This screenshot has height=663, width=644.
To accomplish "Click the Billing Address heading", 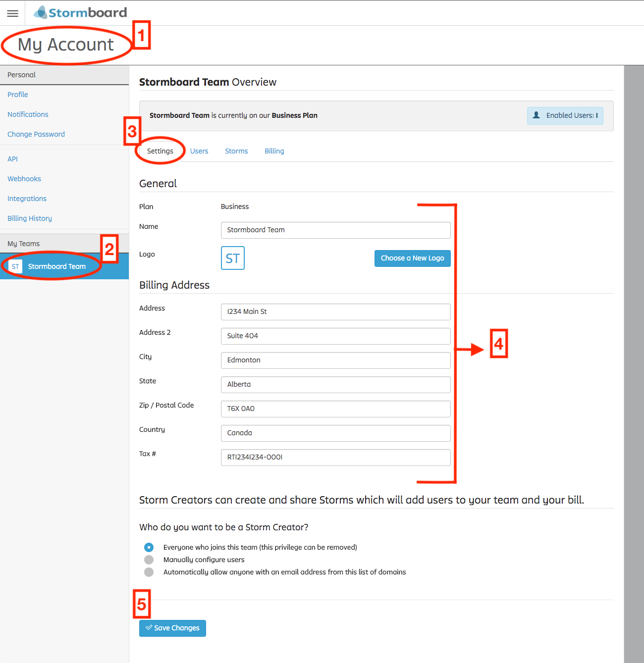I will pyautogui.click(x=174, y=285).
